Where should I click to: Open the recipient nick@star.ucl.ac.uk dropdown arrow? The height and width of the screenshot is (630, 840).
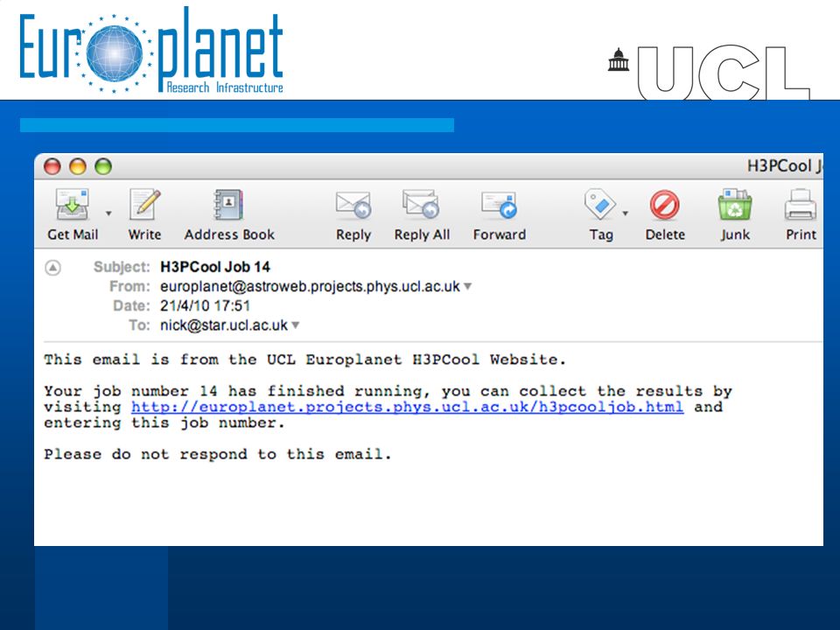point(295,325)
